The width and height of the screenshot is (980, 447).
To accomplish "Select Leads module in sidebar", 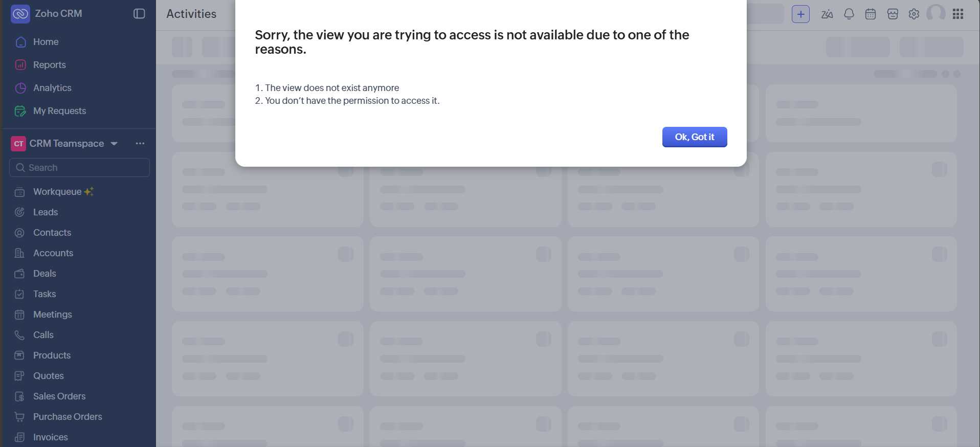I will pos(46,212).
